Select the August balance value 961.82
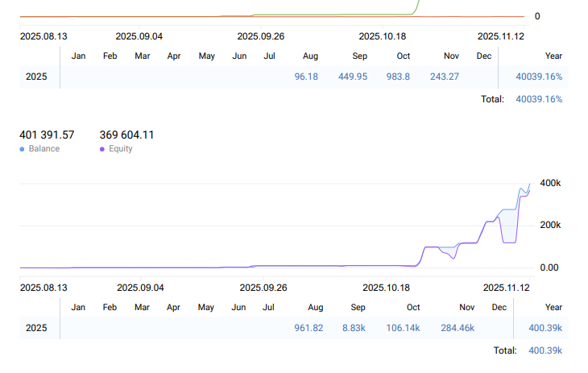 pyautogui.click(x=309, y=328)
